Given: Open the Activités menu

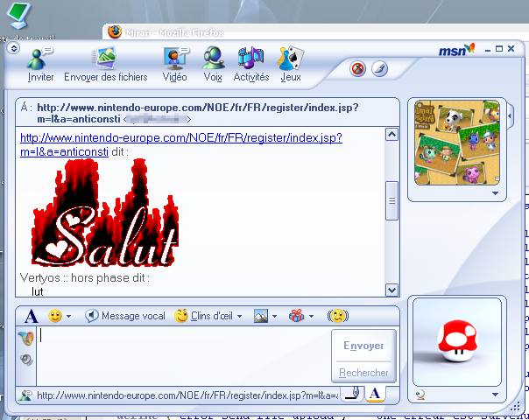Looking at the screenshot, I should tap(250, 61).
